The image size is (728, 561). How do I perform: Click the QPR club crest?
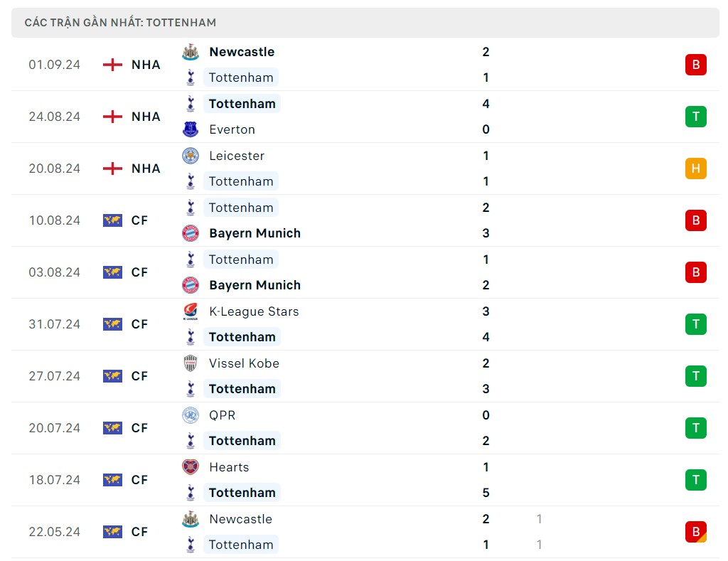190,415
